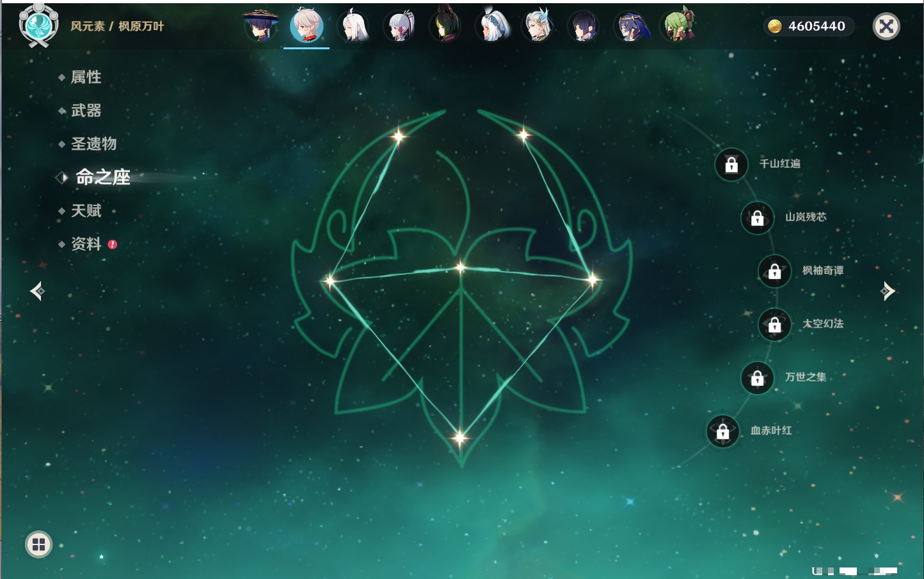Select the white-haired portrait with blue headband

point(492,26)
